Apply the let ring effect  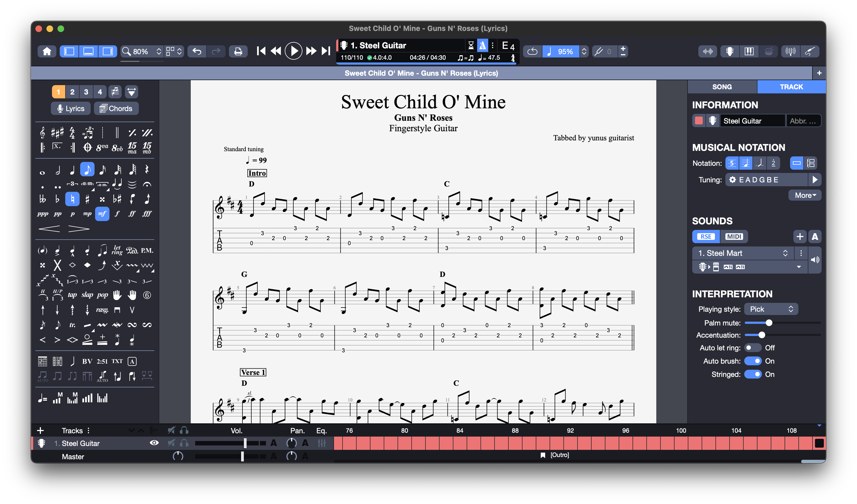pos(117,250)
